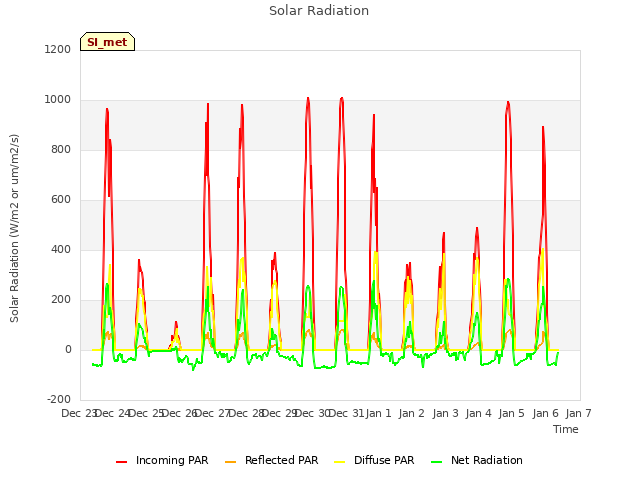Click the Jan 7 x-axis tick label

click(x=578, y=413)
